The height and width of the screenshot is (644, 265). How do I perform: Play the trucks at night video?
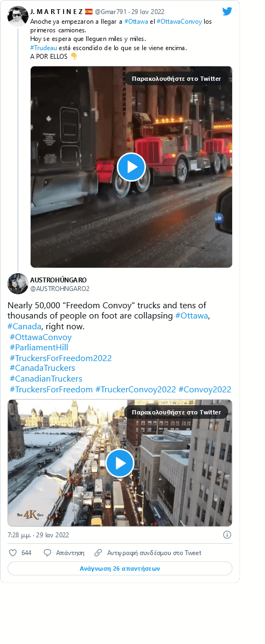click(x=131, y=167)
